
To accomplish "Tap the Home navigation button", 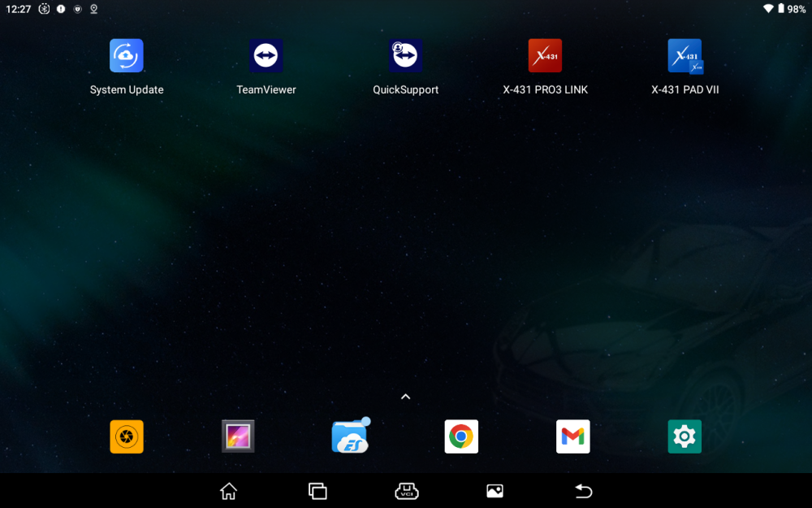I will 229,491.
